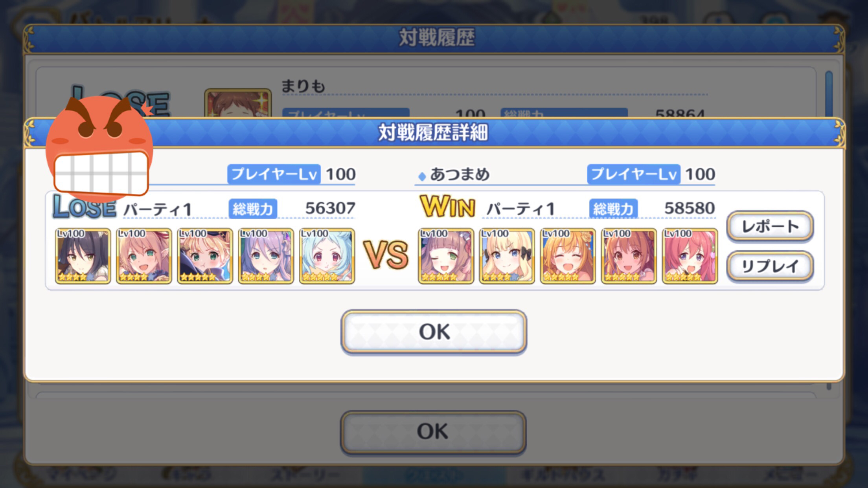Tap the light-blue-haired character with red eyes
This screenshot has width=868, height=488.
[x=327, y=256]
